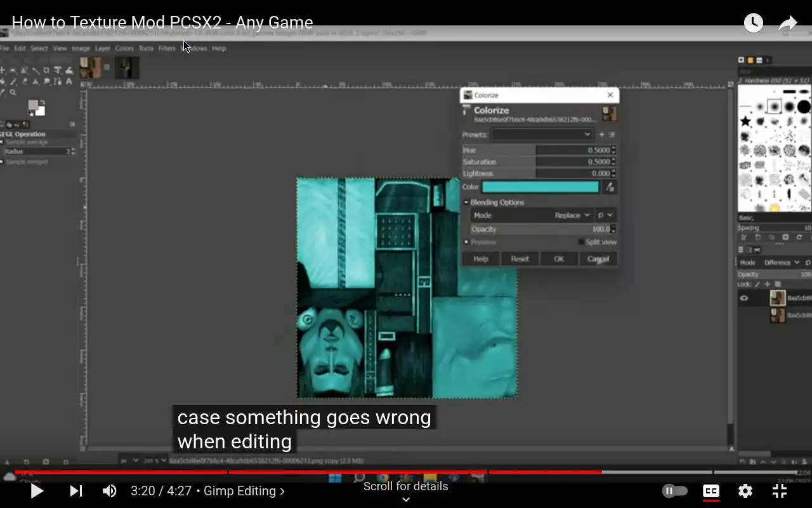Hide the top layer with eye icon

click(744, 298)
